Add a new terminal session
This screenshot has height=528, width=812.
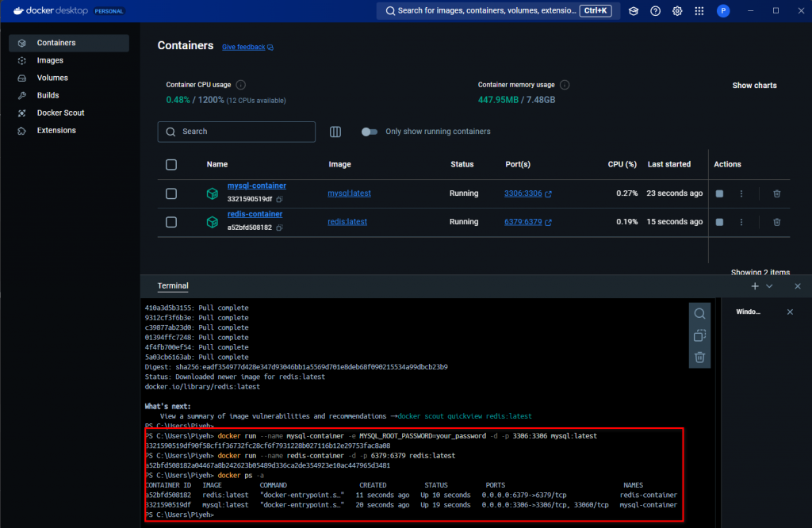(755, 286)
